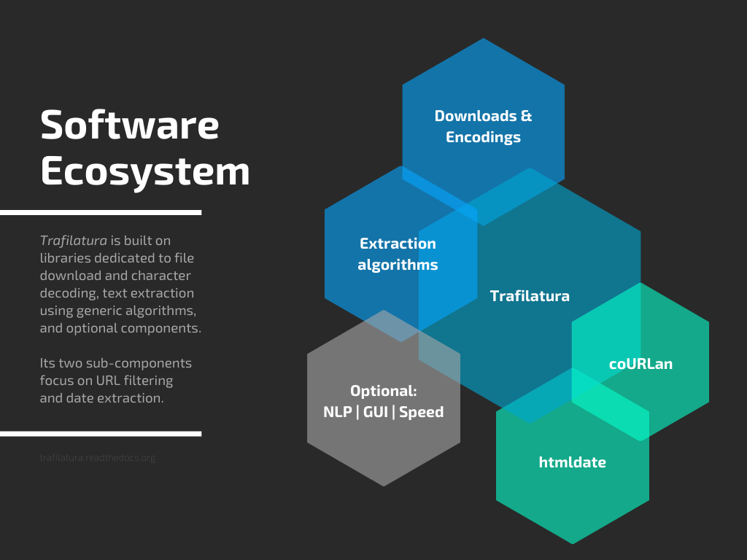747x560 pixels.
Task: Click the 'Downloads & Encodings' label text
Action: click(x=483, y=126)
